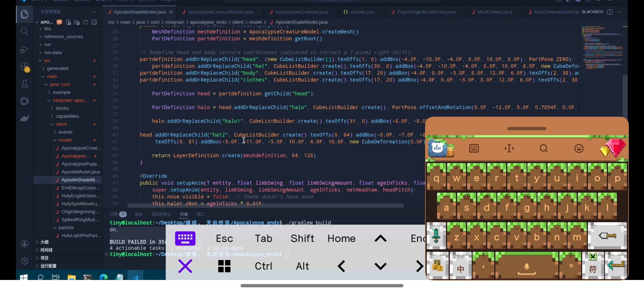Open the Testing flask view
The width and height of the screenshot is (644, 293).
[24, 84]
